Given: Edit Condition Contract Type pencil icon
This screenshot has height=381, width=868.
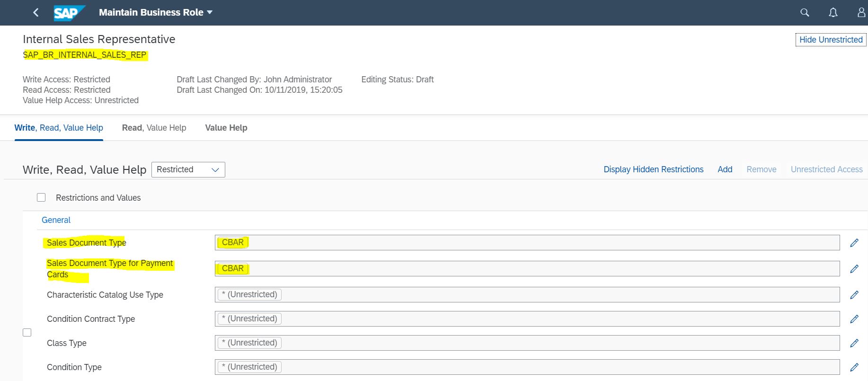Looking at the screenshot, I should pos(854,319).
